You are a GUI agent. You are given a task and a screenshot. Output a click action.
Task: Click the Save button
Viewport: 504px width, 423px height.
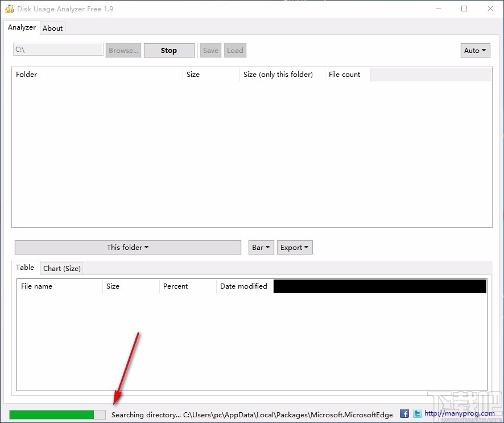[210, 50]
